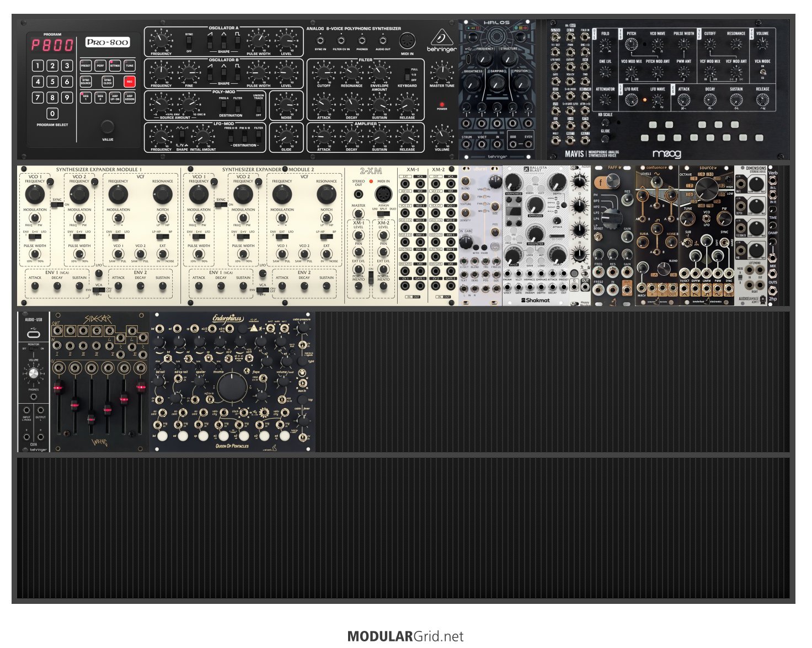812x648 pixels.
Task: Click the Pro-800 AUDIO OUT jack
Action: (383, 41)
